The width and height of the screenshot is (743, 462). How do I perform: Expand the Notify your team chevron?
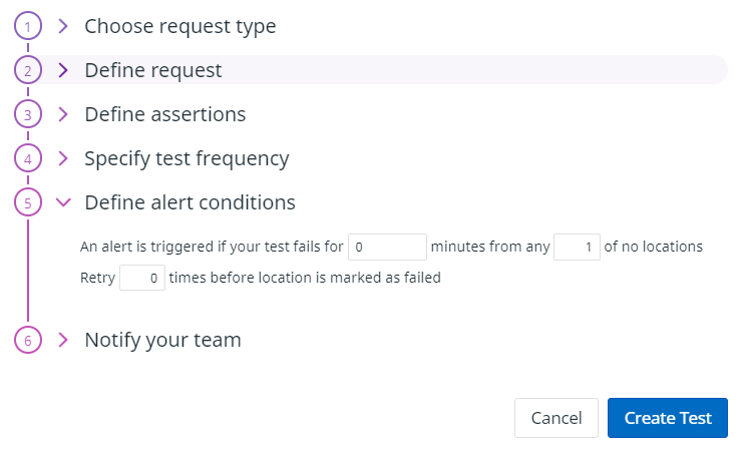pyautogui.click(x=63, y=340)
